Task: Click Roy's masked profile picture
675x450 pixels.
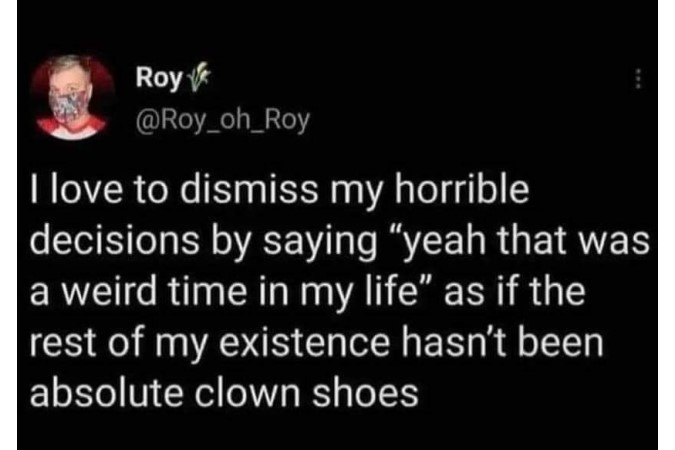Action: pyautogui.click(x=72, y=97)
